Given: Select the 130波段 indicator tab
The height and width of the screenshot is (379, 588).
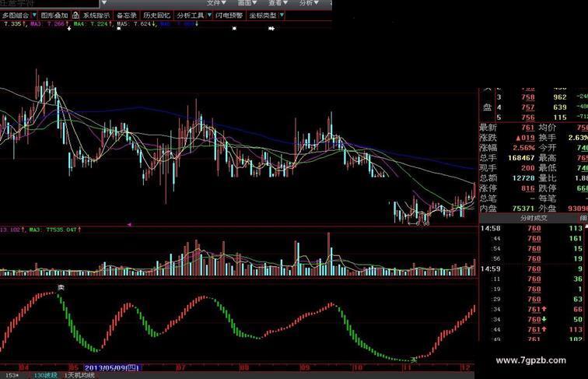Looking at the screenshot, I should (45, 375).
